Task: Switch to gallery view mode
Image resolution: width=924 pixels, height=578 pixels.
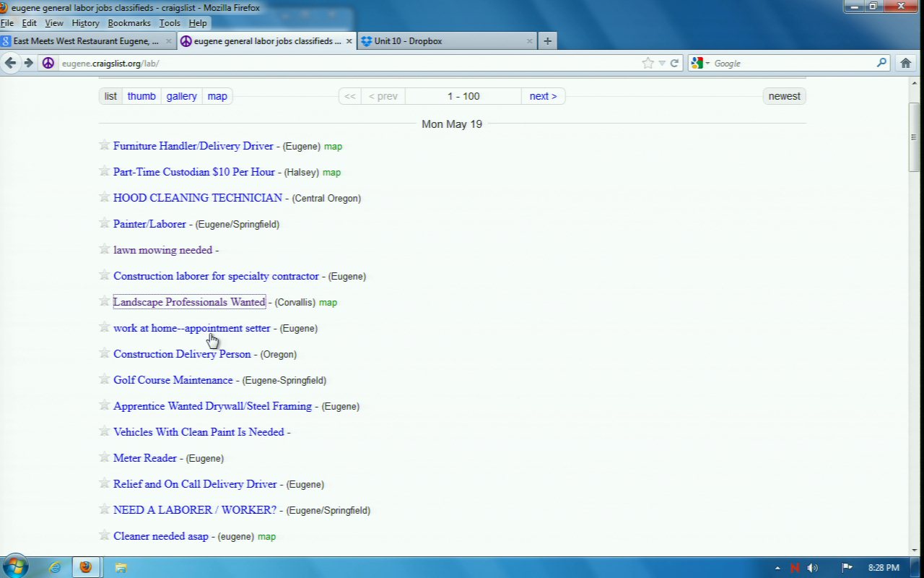Action: coord(181,96)
